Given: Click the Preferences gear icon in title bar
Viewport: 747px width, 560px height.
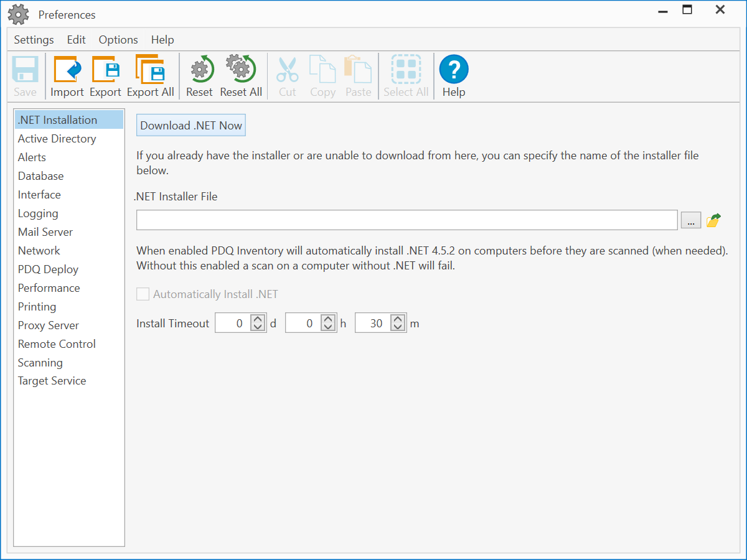Looking at the screenshot, I should pos(19,14).
